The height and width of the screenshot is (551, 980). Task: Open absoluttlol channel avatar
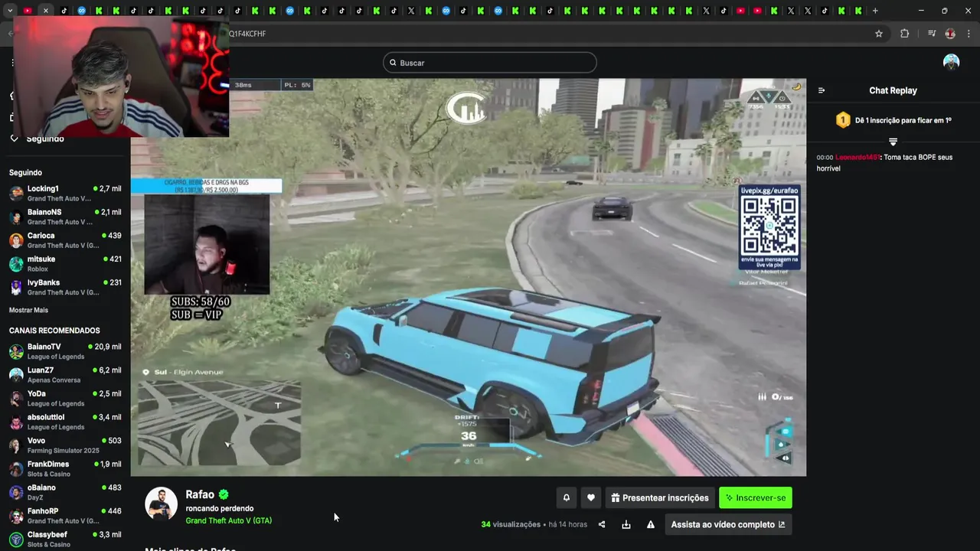click(16, 422)
